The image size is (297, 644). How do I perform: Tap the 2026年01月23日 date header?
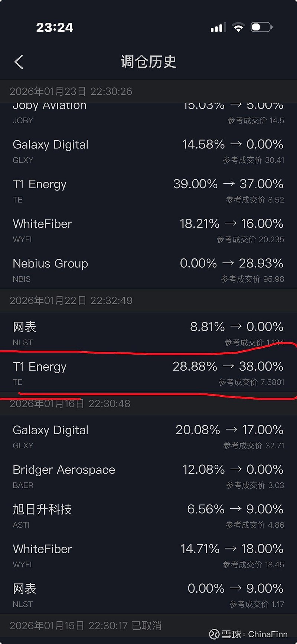(x=71, y=91)
